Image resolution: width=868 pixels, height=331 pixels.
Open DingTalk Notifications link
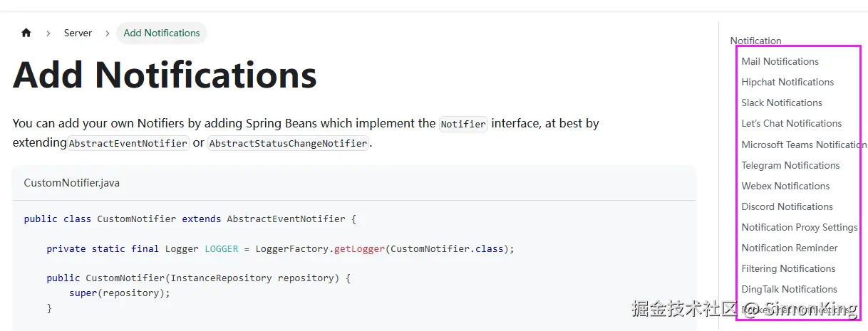coord(789,289)
